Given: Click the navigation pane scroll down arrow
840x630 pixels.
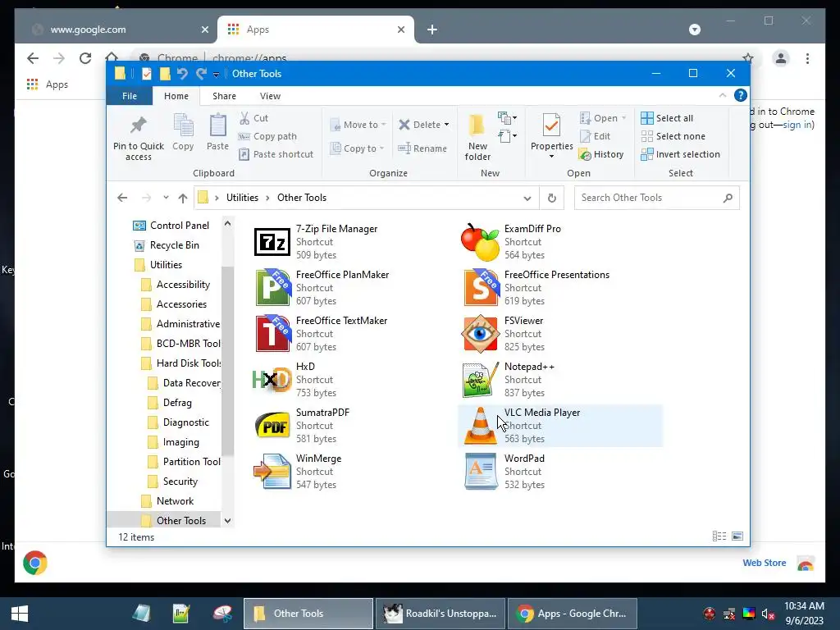Looking at the screenshot, I should pos(228,521).
